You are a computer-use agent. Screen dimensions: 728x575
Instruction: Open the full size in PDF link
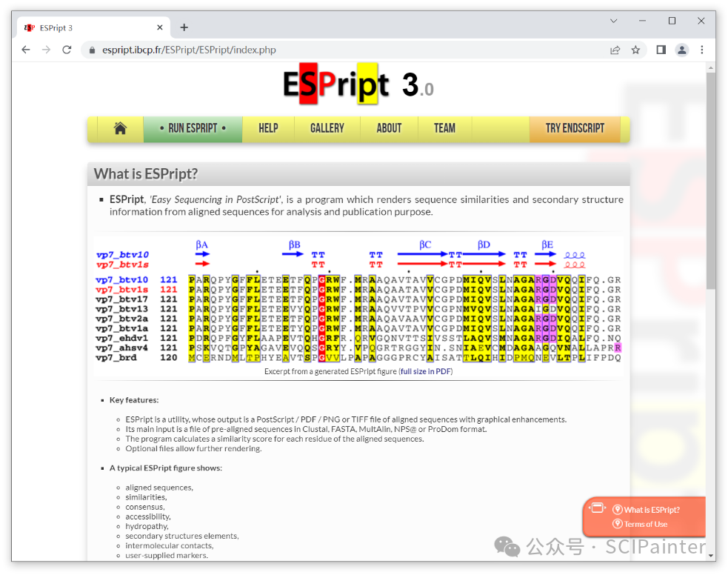click(x=425, y=371)
